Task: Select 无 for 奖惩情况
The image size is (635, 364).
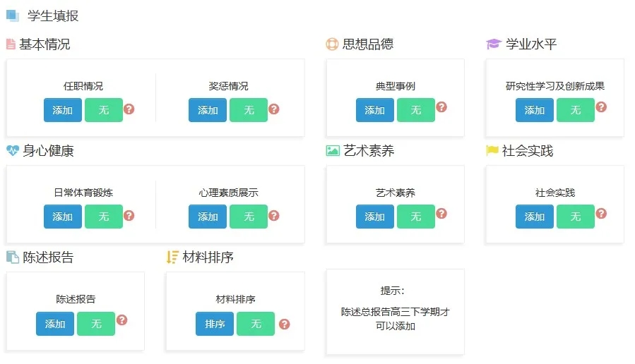Action: pyautogui.click(x=249, y=110)
